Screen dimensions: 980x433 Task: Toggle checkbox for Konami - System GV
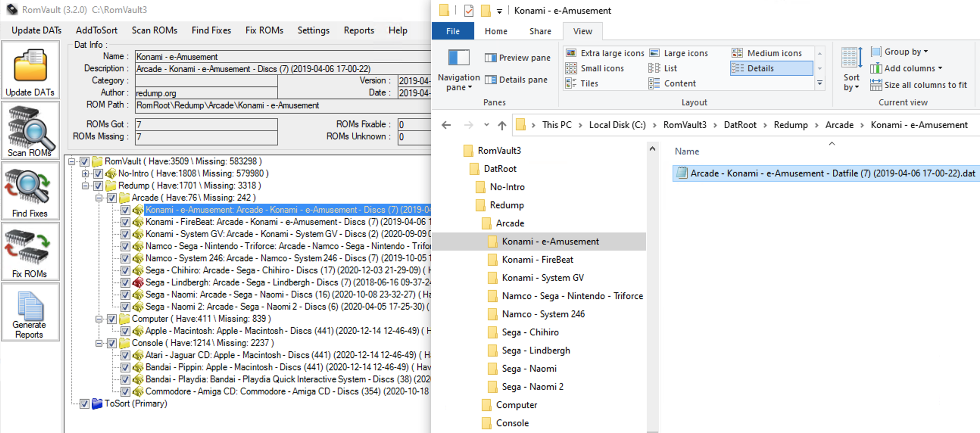(125, 234)
